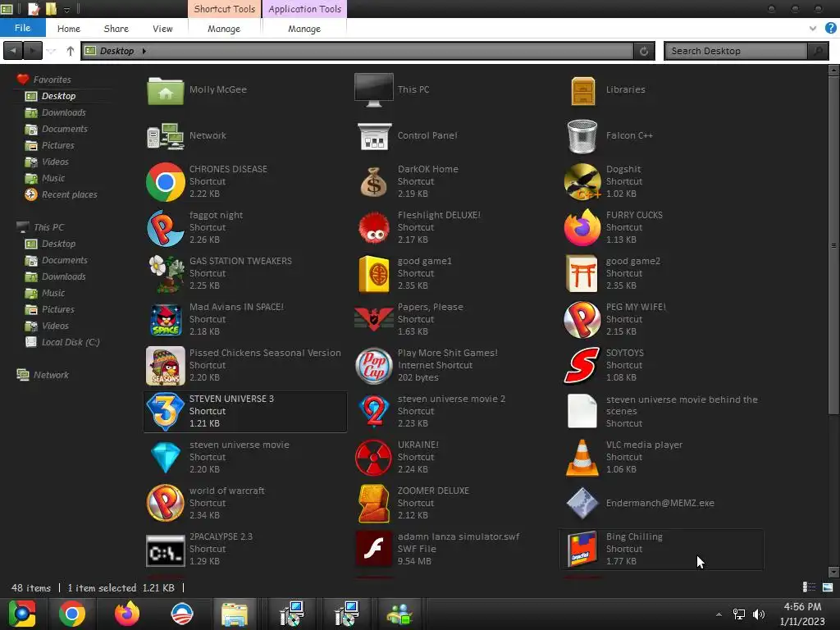Show hidden system tray icons

[719, 614]
